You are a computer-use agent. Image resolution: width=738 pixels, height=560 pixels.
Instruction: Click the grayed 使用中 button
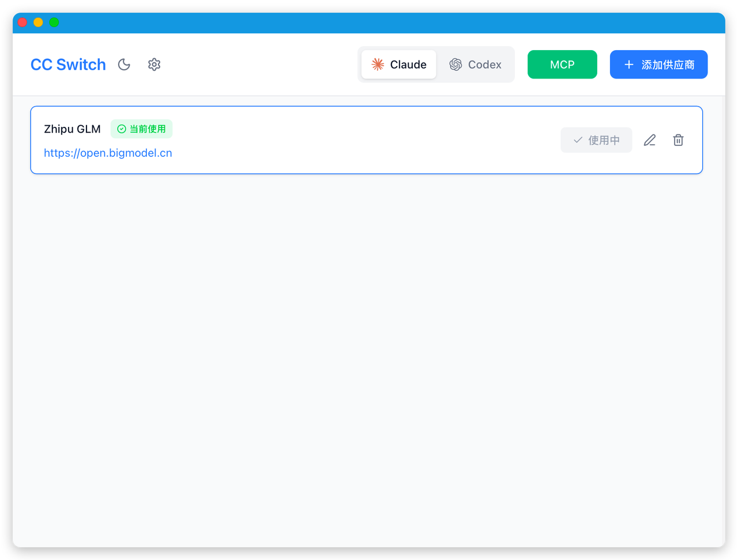point(596,140)
